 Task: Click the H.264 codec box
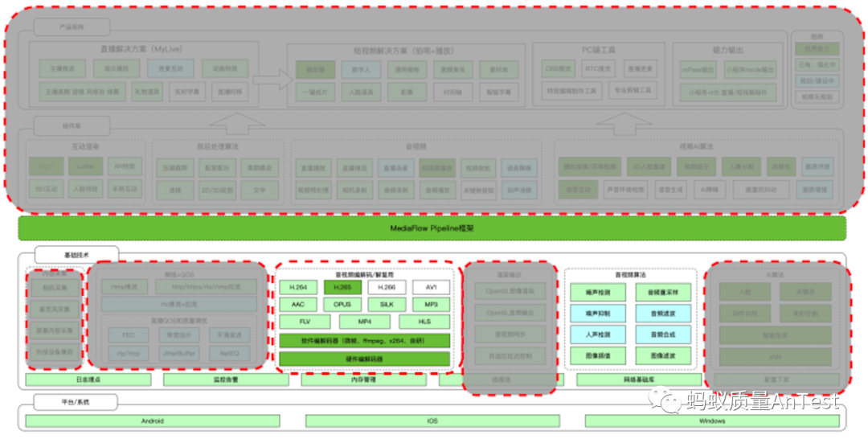pyautogui.click(x=298, y=287)
